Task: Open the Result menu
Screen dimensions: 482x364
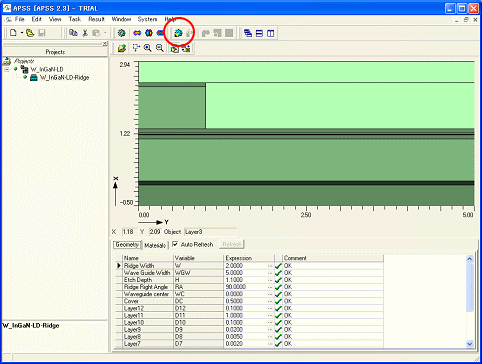Action: [97, 19]
